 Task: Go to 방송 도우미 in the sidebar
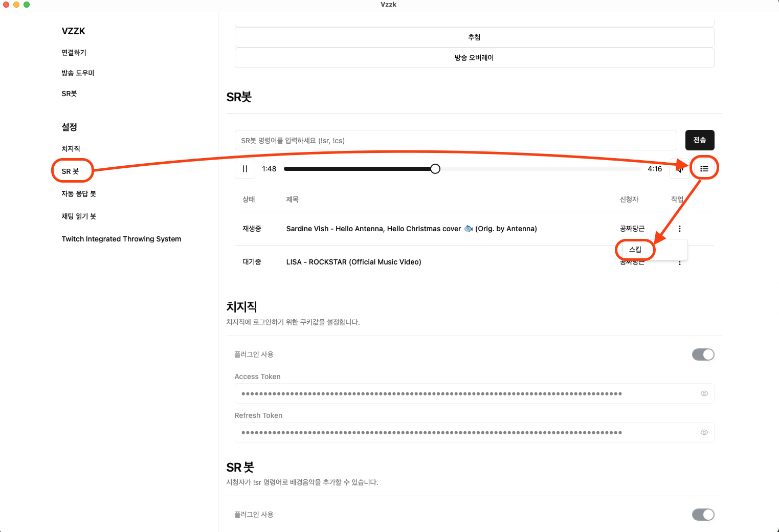78,73
